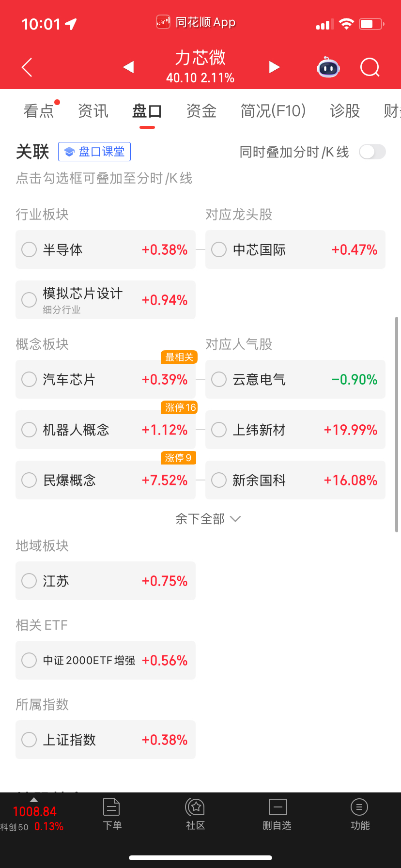Switch to the 资金 tab
401x868 pixels.
coord(201,111)
